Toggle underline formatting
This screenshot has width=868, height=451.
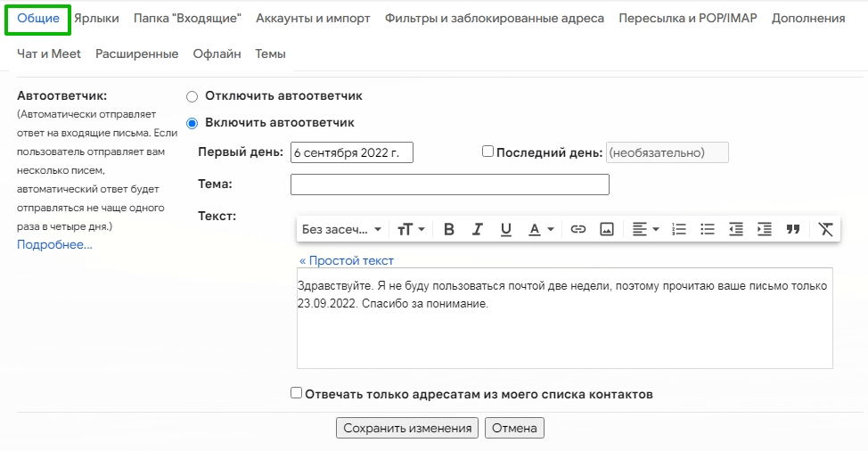[x=506, y=229]
